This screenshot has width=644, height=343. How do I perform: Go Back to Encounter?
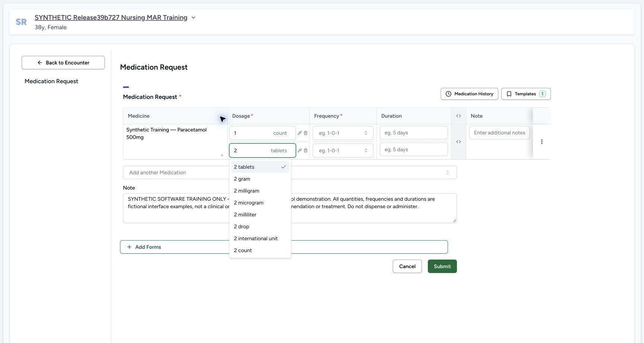(x=63, y=63)
